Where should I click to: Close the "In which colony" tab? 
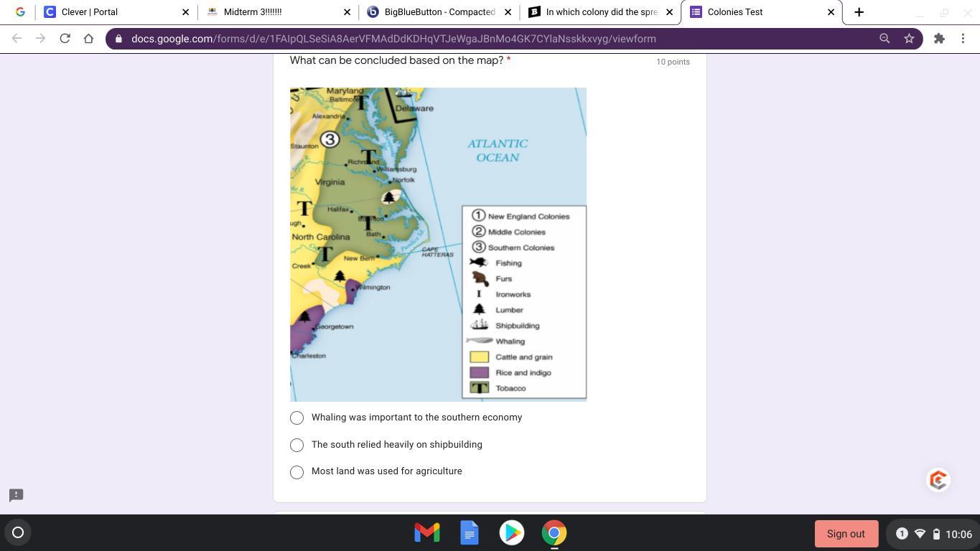pos(670,12)
